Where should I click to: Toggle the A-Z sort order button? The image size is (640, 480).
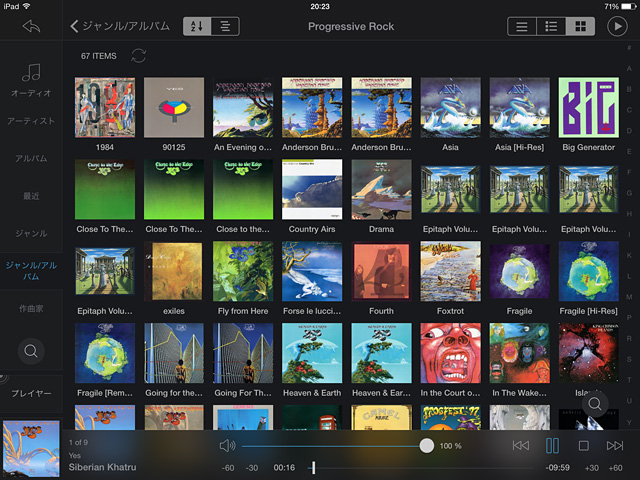click(x=198, y=26)
